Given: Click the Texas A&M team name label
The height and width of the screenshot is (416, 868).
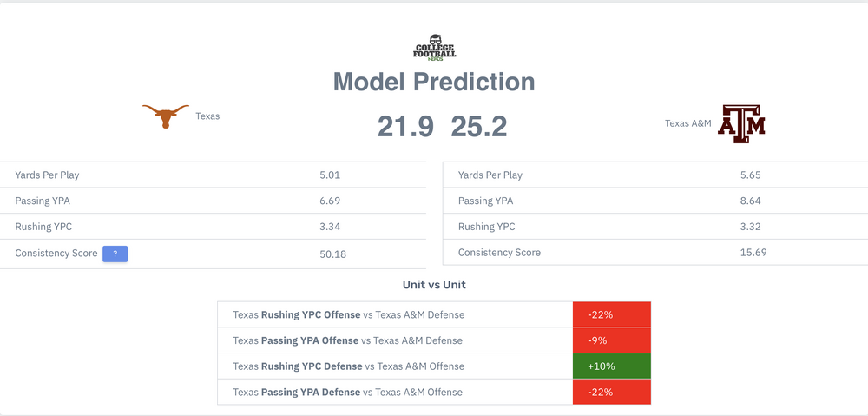Looking at the screenshot, I should point(687,123).
